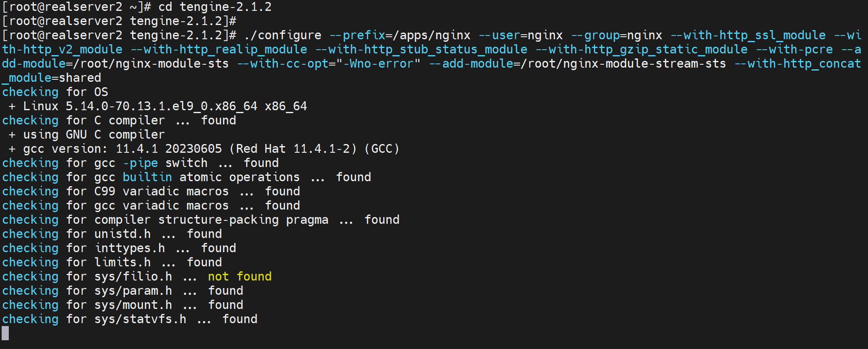Click the ./configure command text

[283, 35]
